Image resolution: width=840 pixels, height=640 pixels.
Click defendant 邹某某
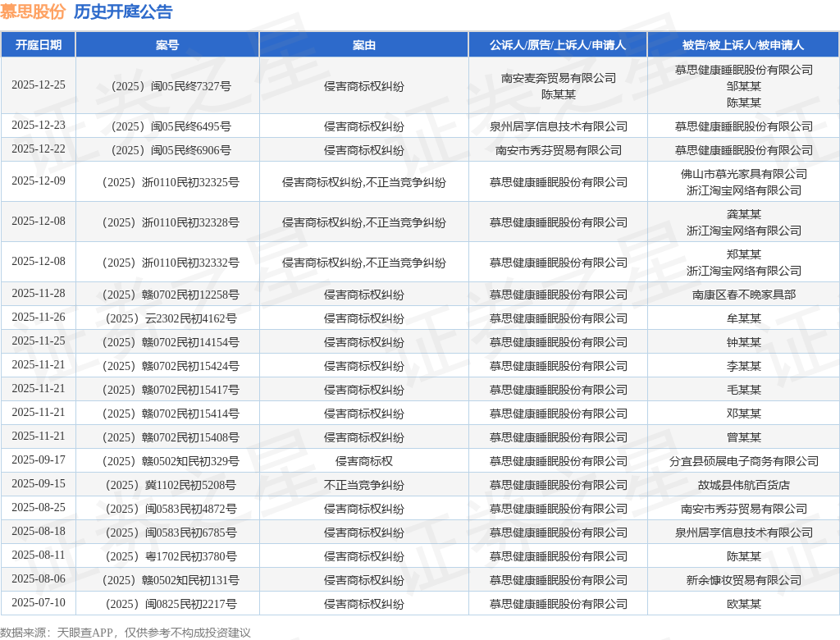click(743, 86)
